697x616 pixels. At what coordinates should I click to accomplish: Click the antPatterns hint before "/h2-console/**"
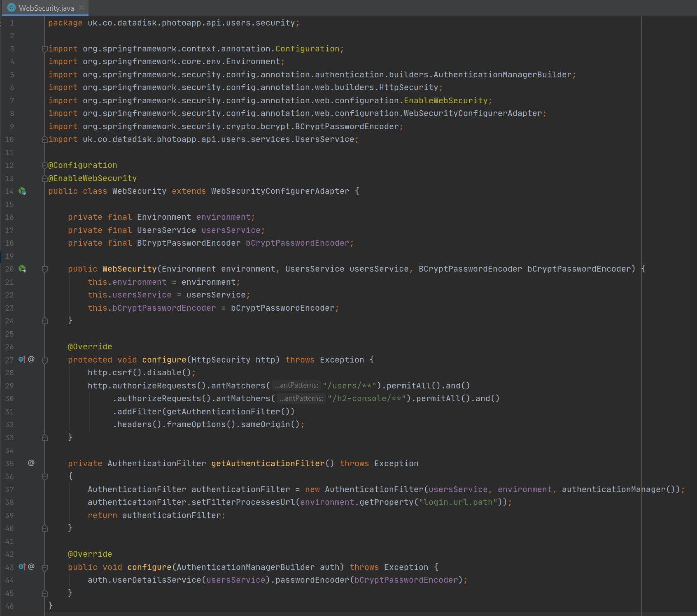tap(301, 399)
